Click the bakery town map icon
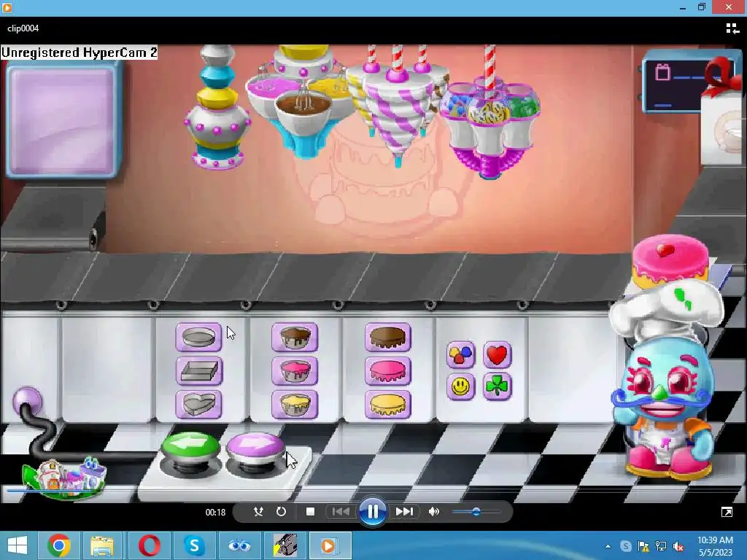The image size is (747, 560). [x=64, y=478]
